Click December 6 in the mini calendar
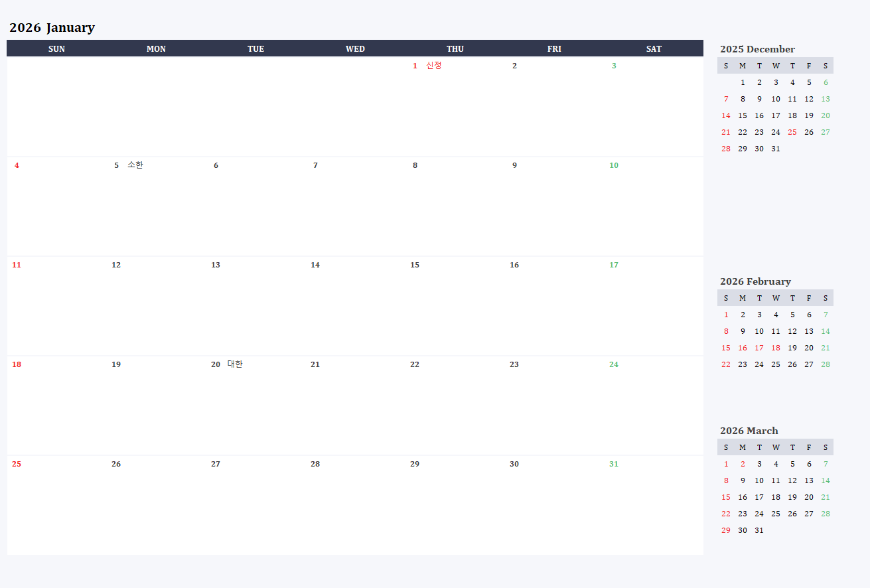The height and width of the screenshot is (588, 870). [x=826, y=82]
